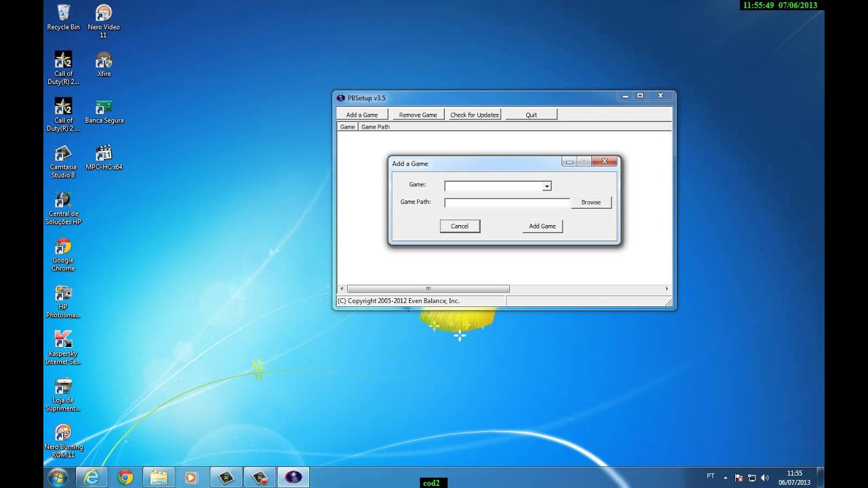The height and width of the screenshot is (488, 868).
Task: Select the Xfire desktop icon
Action: 104,64
